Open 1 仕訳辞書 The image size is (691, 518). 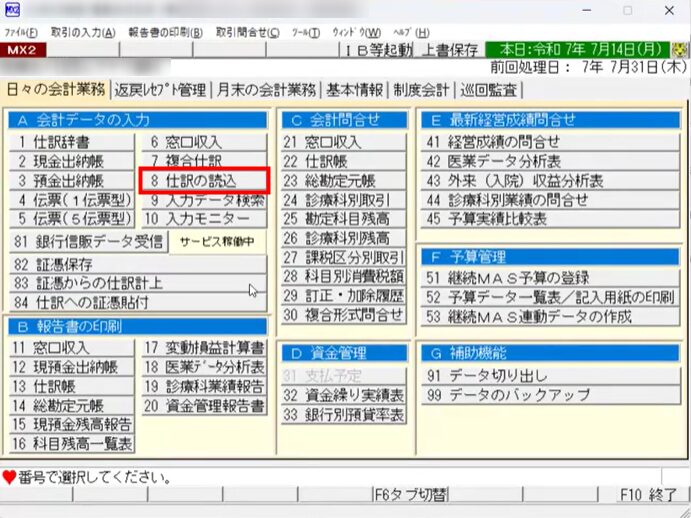coord(71,142)
